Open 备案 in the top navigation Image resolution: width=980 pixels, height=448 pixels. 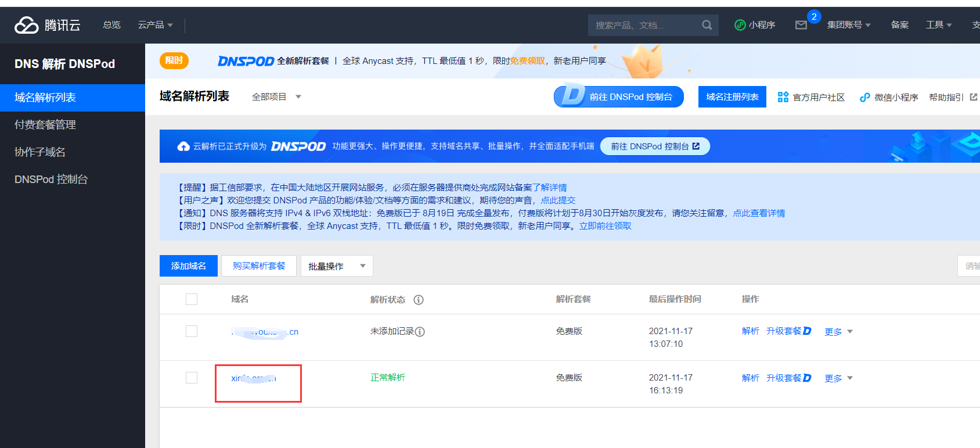pos(900,25)
